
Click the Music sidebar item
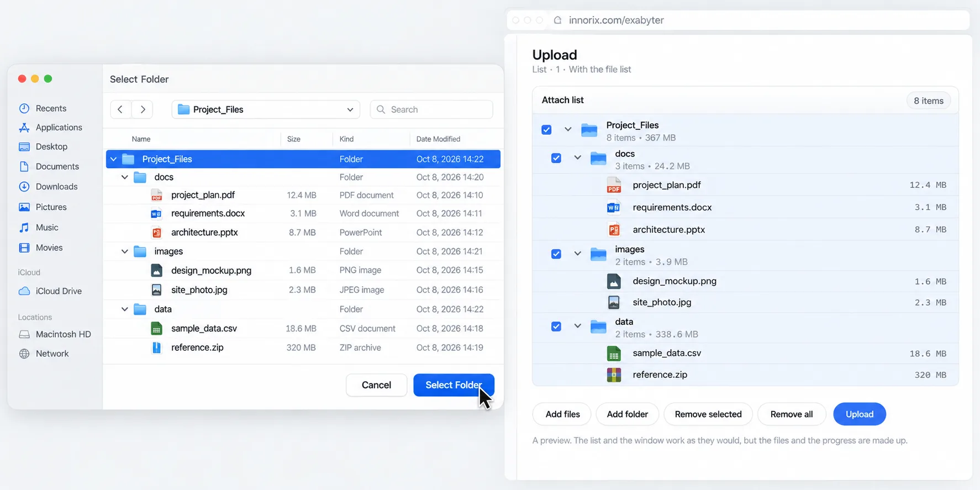pos(38,228)
